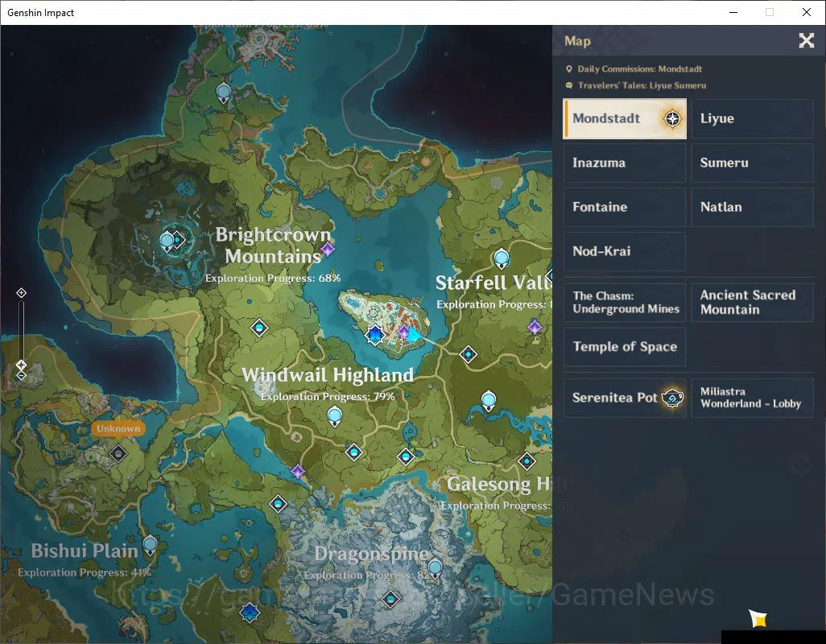
Task: Enter the Serenitea Pot realm button
Action: click(x=625, y=398)
